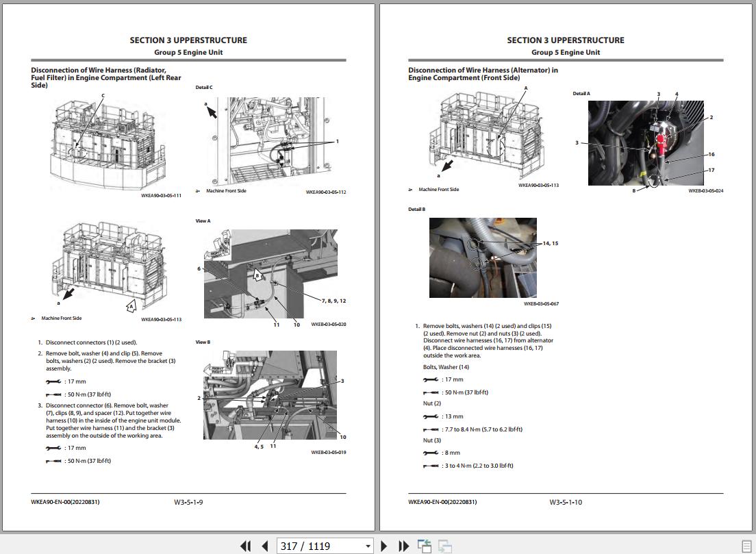Go to the next page
This screenshot has width=756, height=554.
pyautogui.click(x=383, y=546)
